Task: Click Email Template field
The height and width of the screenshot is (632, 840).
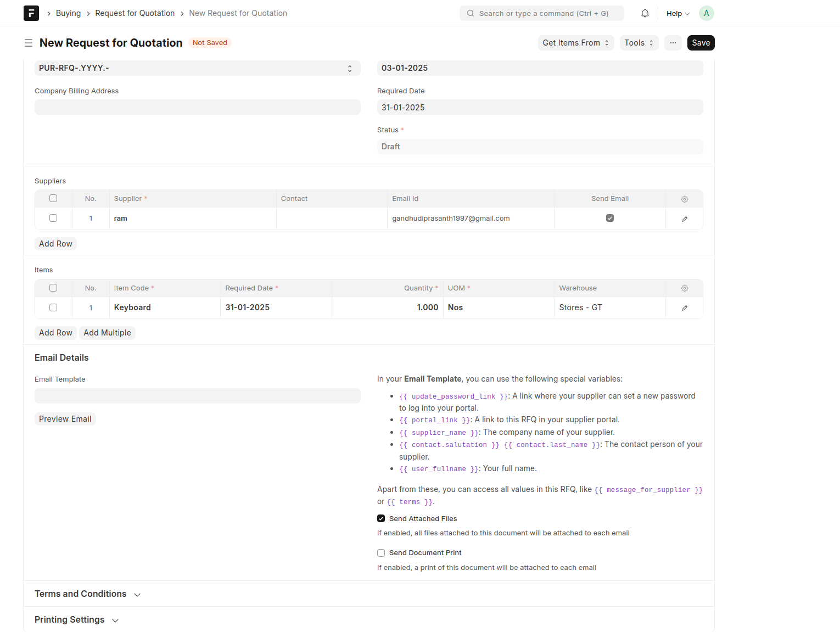Action: (x=198, y=396)
